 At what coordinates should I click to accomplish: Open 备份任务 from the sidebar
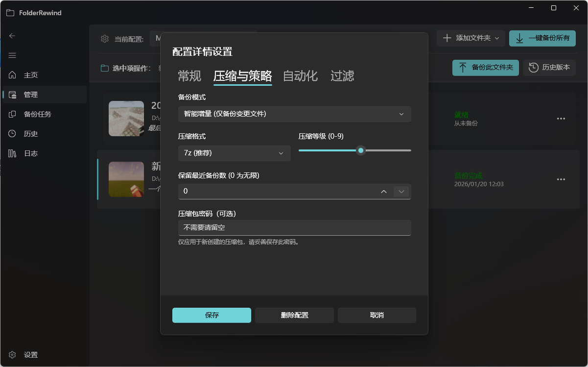pyautogui.click(x=33, y=114)
